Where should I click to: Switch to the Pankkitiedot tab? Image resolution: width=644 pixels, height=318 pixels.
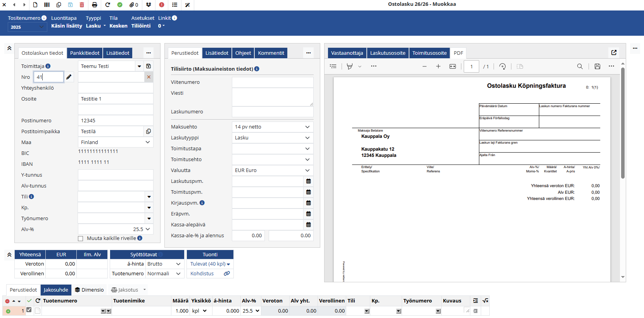click(x=85, y=53)
